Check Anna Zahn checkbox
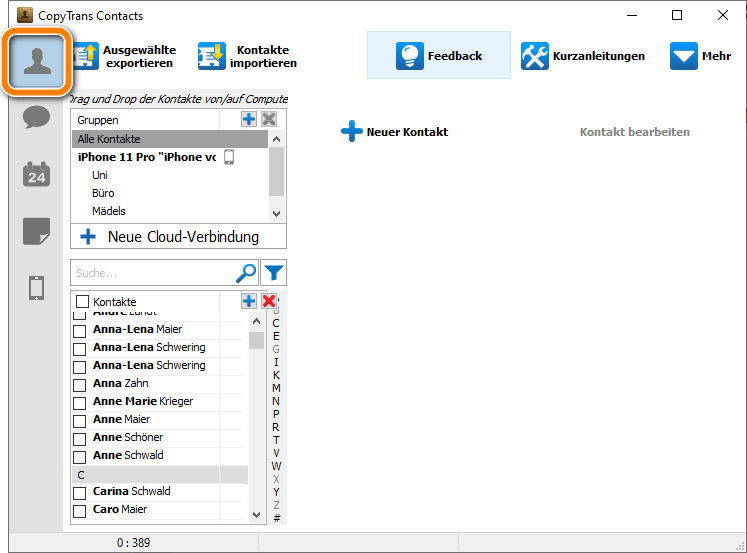The width and height of the screenshot is (747, 553). coord(80,385)
